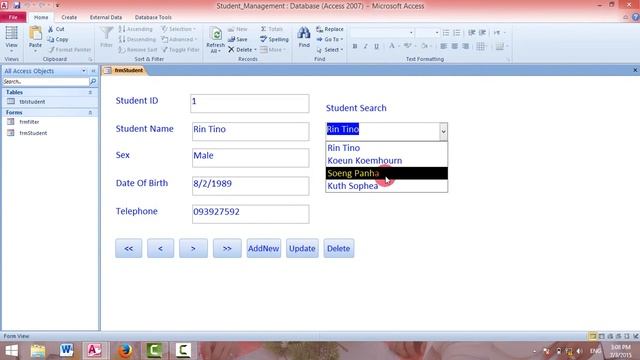Open the Student Search combo box arrow

[443, 131]
